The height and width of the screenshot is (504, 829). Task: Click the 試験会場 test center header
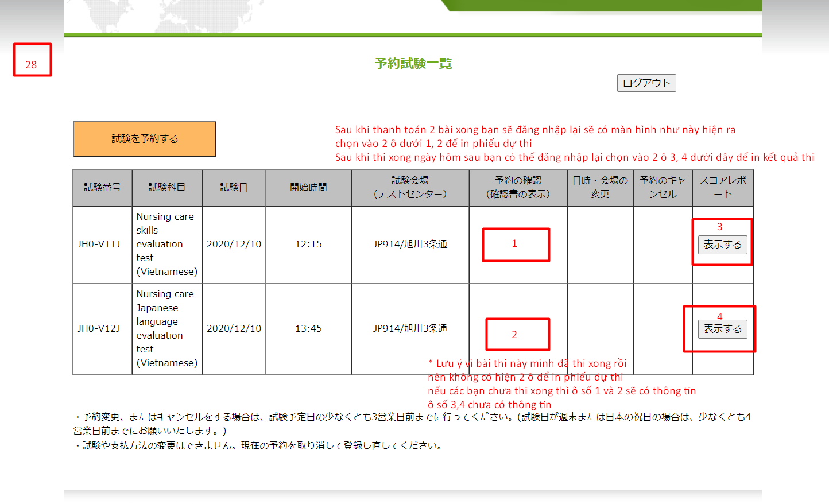[x=410, y=188]
